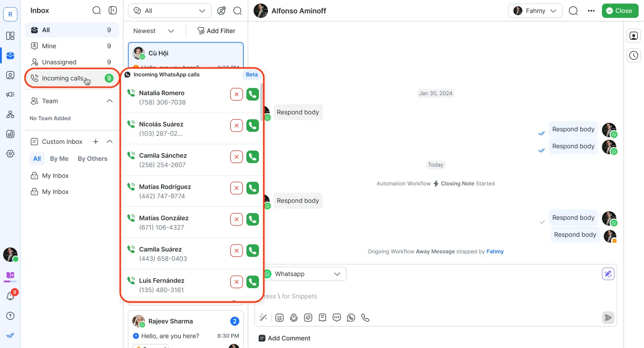Open the settings gear in the sidebar

point(10,154)
